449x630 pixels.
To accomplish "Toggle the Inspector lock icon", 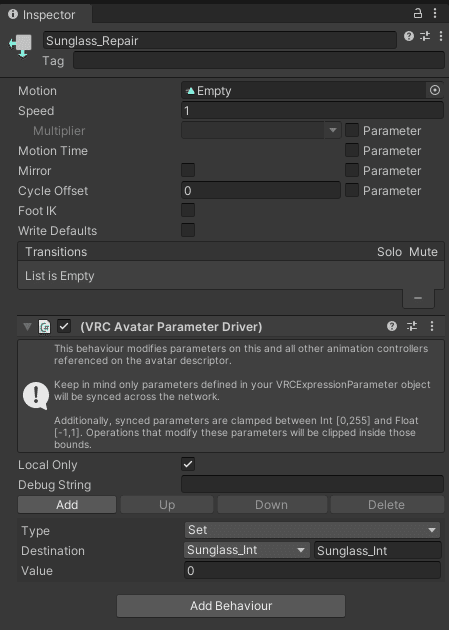I will (x=418, y=14).
